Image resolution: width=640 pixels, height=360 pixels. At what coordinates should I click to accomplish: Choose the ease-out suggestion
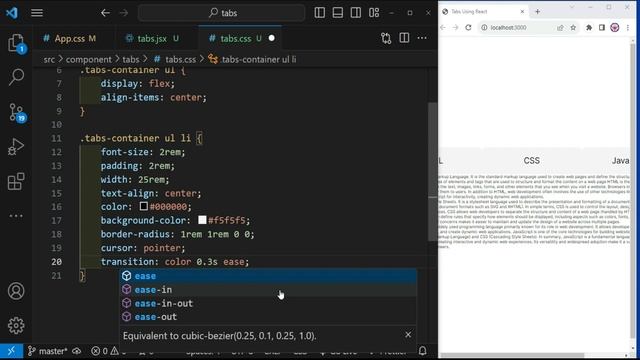point(268,317)
